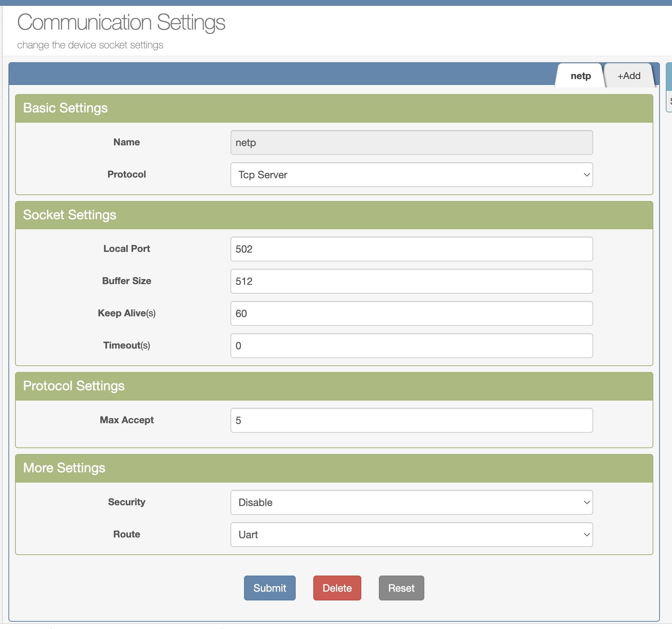The width and height of the screenshot is (672, 629).
Task: Click the Basic Settings section header
Action: pyautogui.click(x=65, y=108)
